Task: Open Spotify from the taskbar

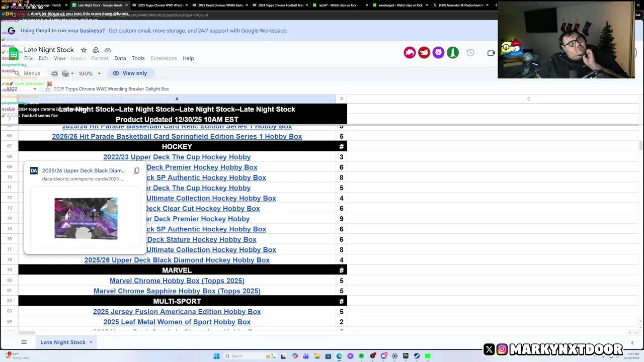Action: point(361,356)
